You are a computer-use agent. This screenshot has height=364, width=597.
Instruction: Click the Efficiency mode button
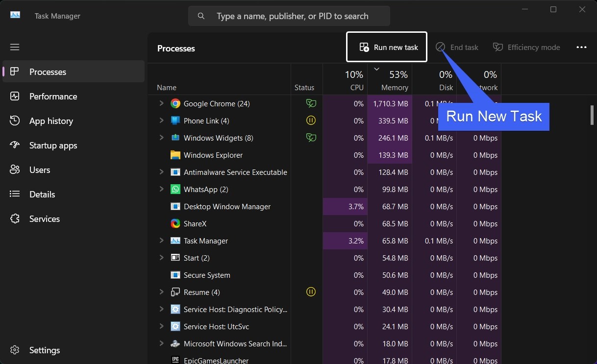tap(526, 47)
